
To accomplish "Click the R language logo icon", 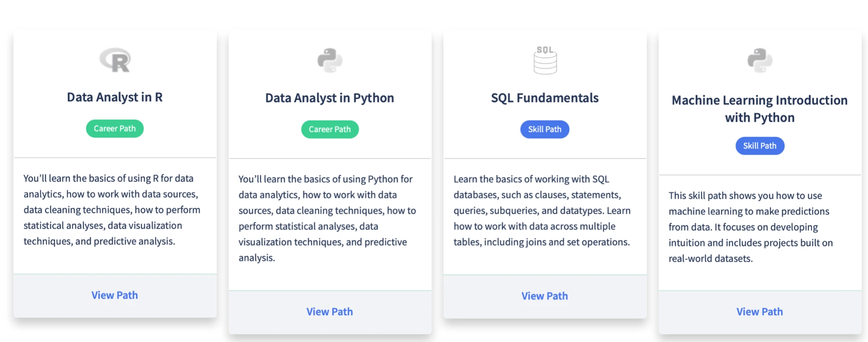I will (x=115, y=60).
